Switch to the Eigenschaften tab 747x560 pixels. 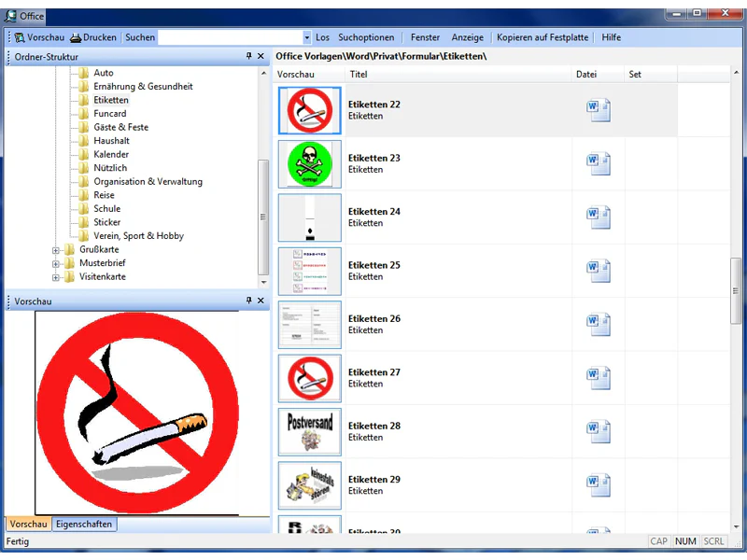(x=84, y=524)
